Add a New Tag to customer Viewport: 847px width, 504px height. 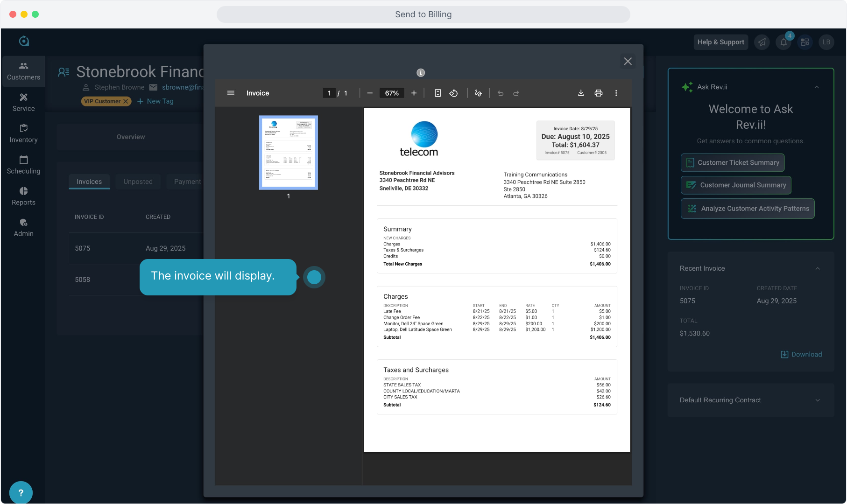point(155,101)
